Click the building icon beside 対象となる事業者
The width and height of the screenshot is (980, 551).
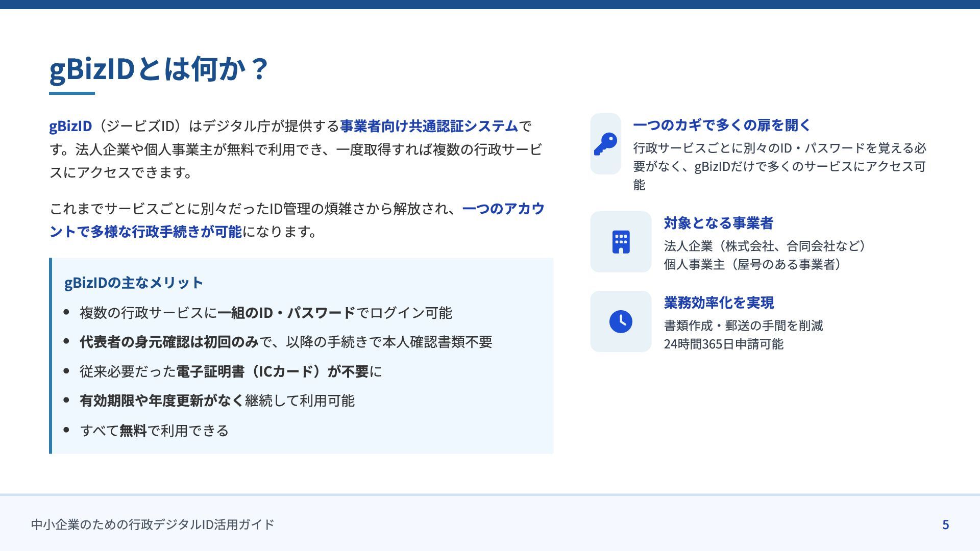tap(621, 242)
